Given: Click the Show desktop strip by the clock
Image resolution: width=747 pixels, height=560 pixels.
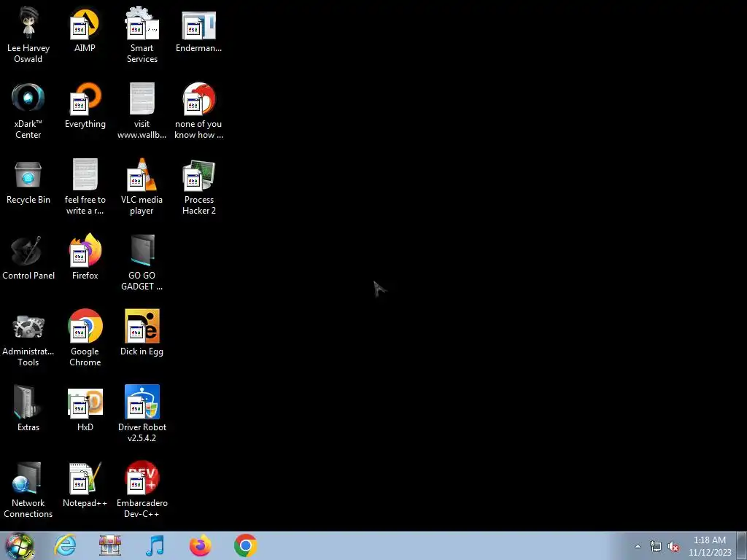Looking at the screenshot, I should click(742, 546).
